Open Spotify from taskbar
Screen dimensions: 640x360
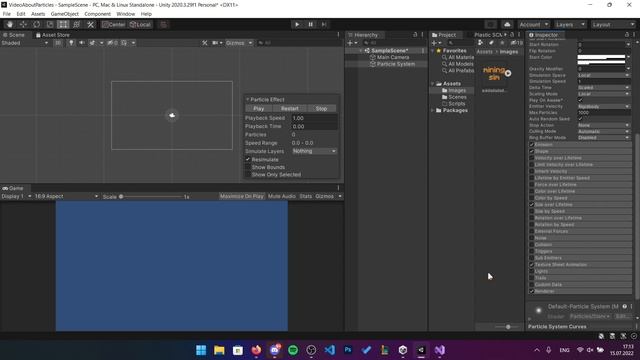pos(293,350)
